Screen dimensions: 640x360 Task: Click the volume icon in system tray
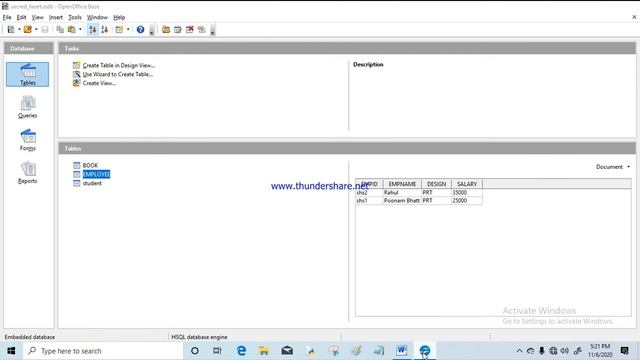click(564, 351)
